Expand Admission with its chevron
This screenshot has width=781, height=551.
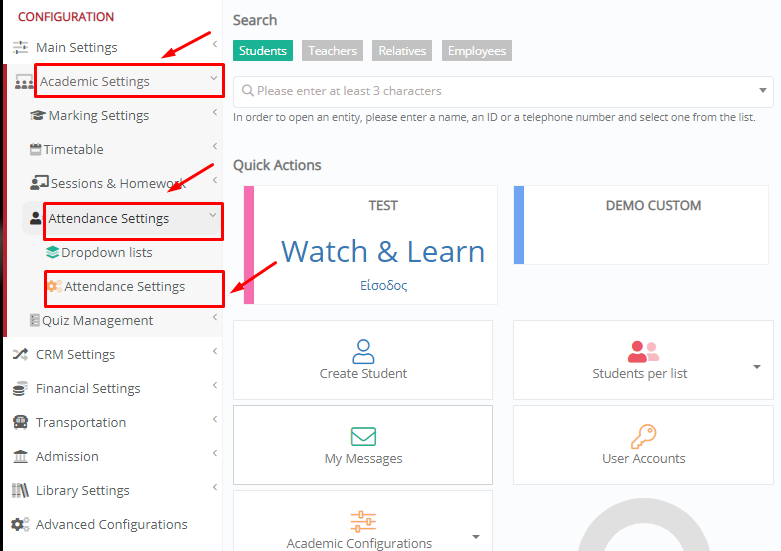[x=215, y=453]
